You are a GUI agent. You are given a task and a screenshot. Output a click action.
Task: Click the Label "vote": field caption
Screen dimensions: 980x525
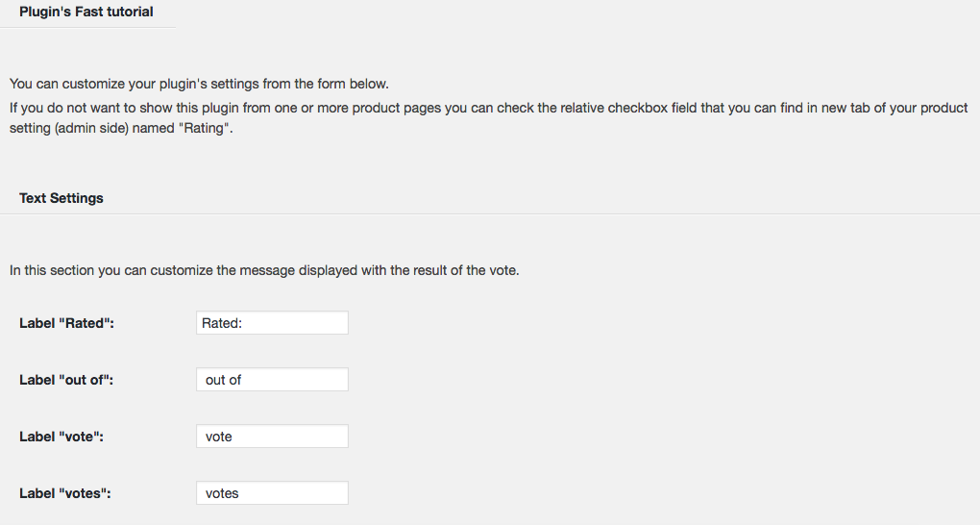[x=61, y=437]
